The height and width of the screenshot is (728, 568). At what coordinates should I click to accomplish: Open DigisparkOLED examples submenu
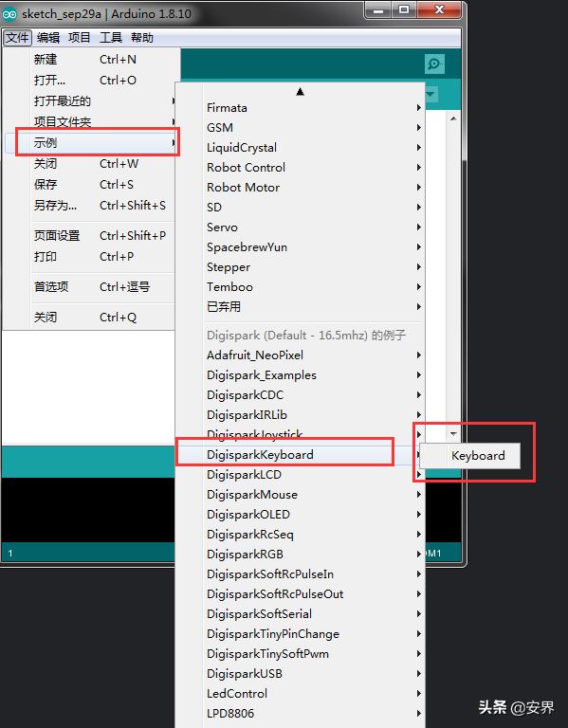click(x=300, y=515)
